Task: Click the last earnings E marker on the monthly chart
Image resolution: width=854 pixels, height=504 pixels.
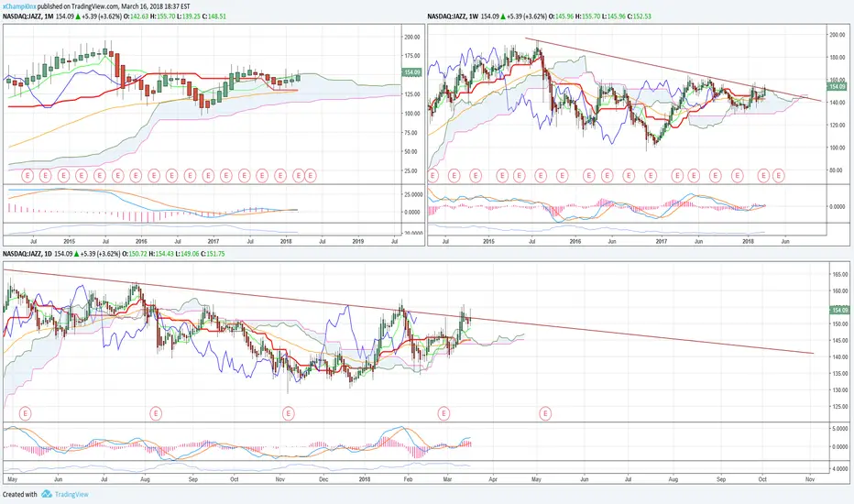Action: (310, 175)
